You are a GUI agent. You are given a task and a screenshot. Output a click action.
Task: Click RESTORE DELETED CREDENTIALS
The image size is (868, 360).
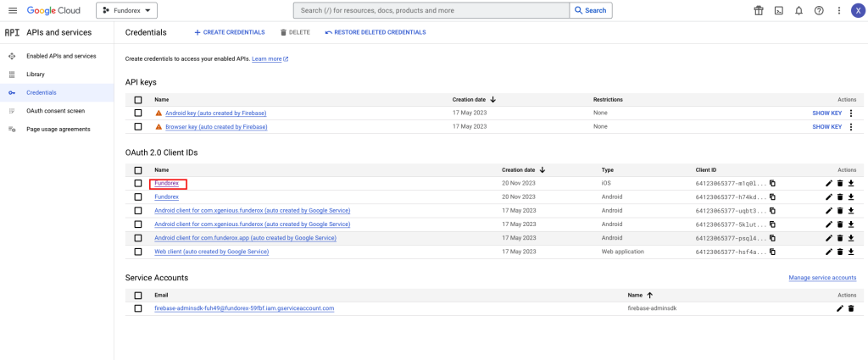(376, 33)
